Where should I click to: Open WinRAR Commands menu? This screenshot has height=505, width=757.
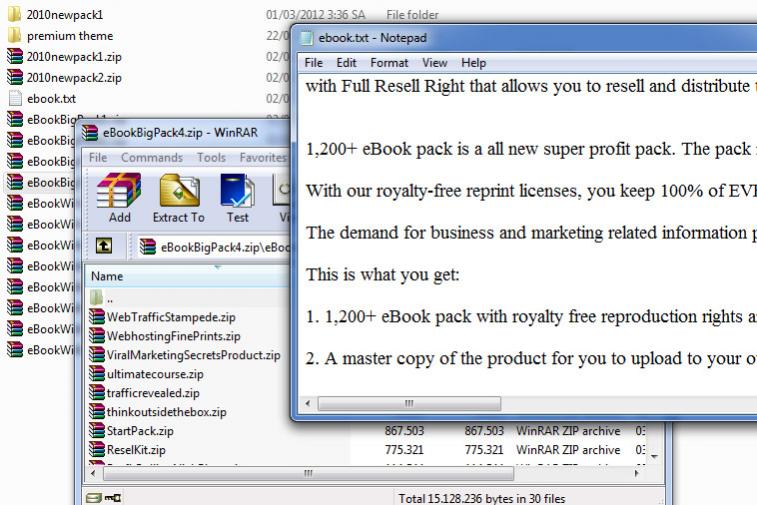pyautogui.click(x=152, y=157)
